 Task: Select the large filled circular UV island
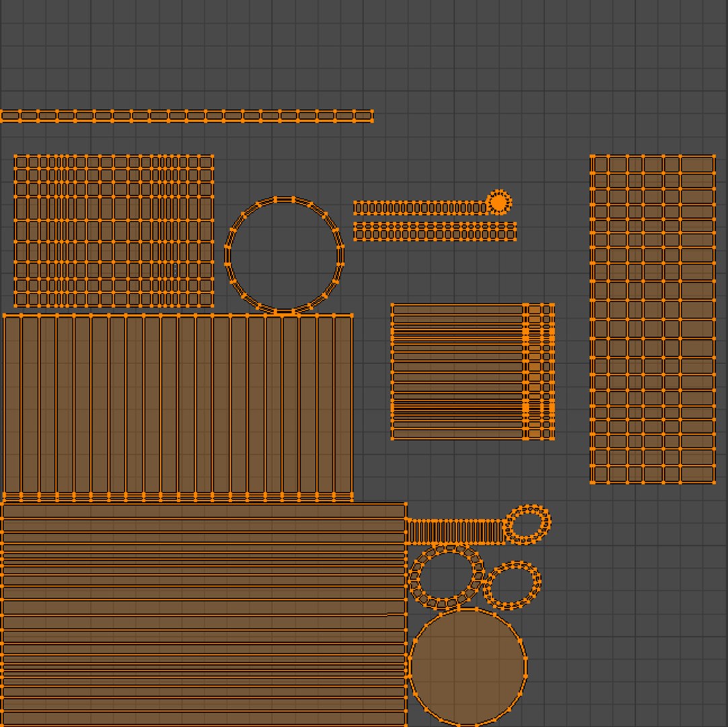tap(468, 668)
